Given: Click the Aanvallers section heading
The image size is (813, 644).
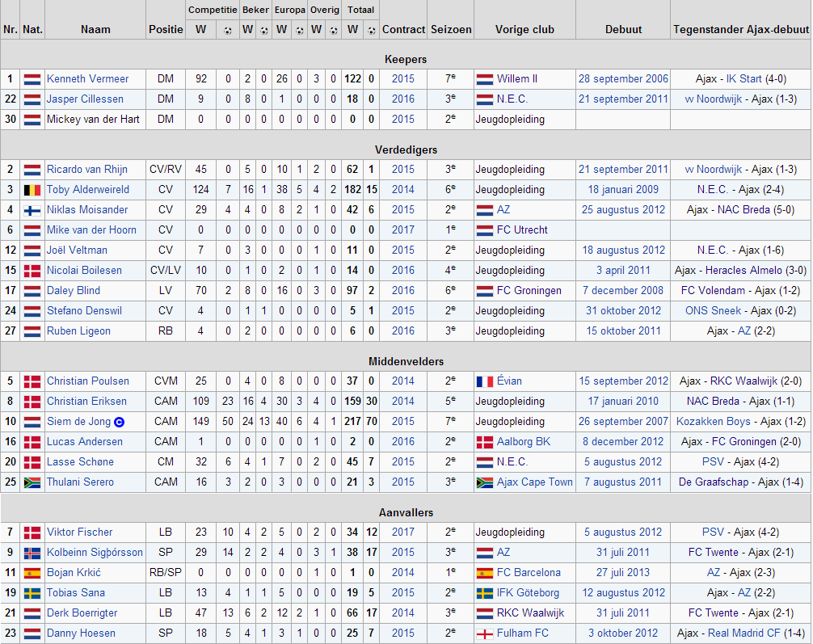Looking at the screenshot, I should point(406,512).
